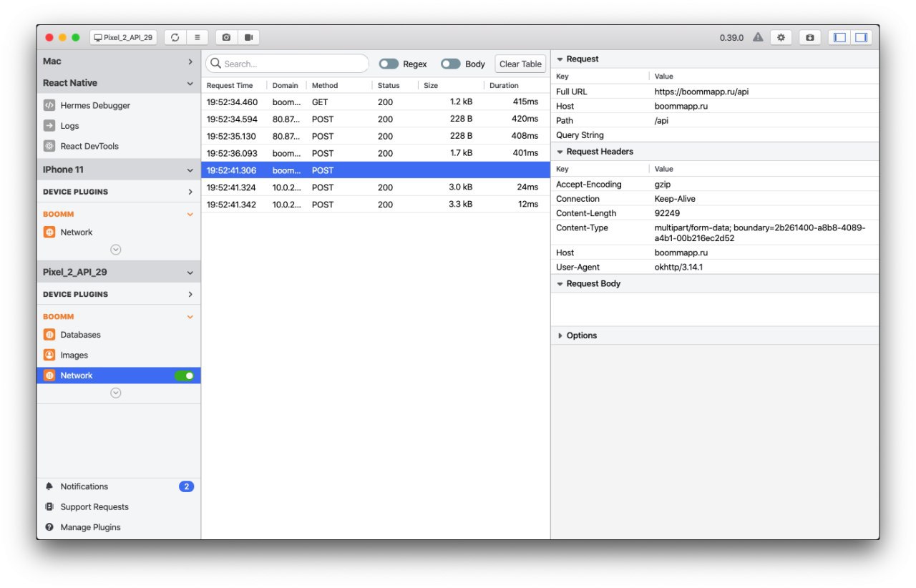Sort by the Status column header

point(389,85)
